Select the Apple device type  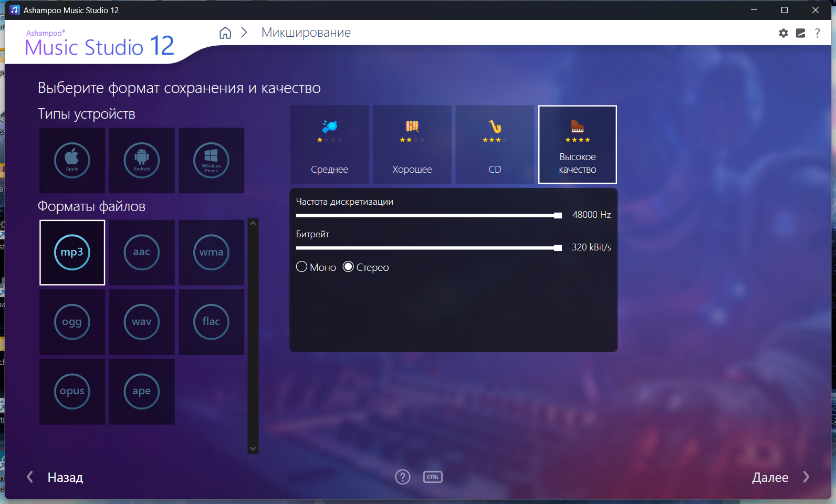[x=72, y=161]
